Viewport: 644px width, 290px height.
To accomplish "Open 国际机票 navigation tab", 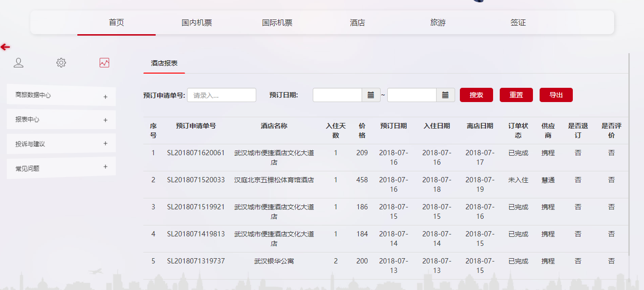I will (x=277, y=23).
